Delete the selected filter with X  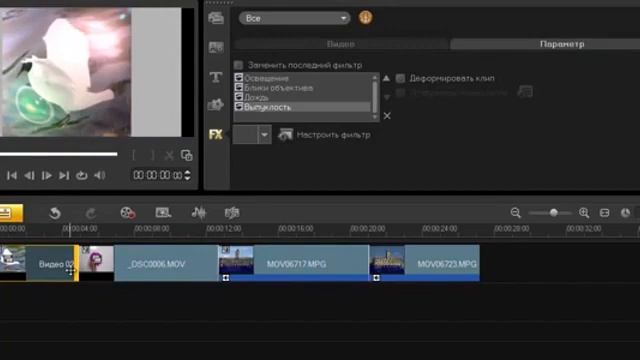point(387,116)
